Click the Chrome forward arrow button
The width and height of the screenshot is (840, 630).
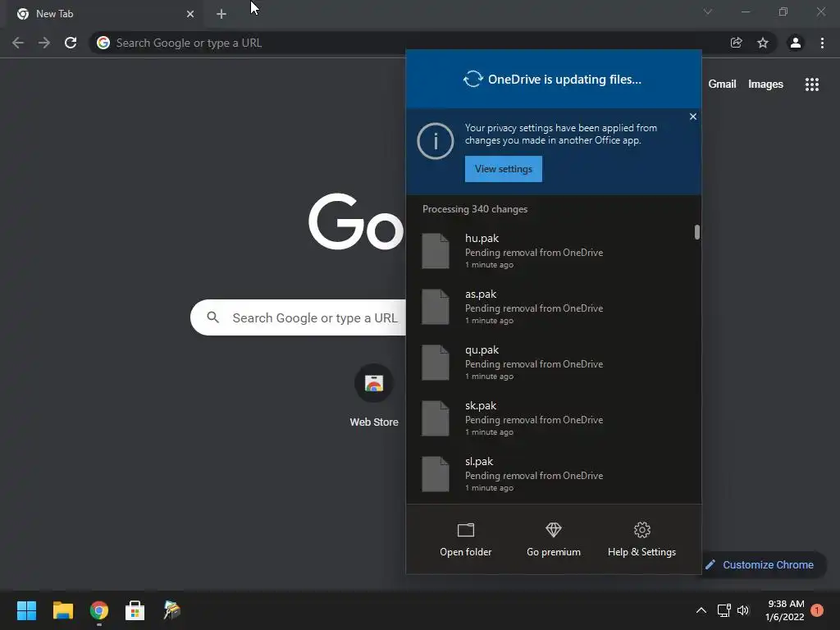coord(44,43)
